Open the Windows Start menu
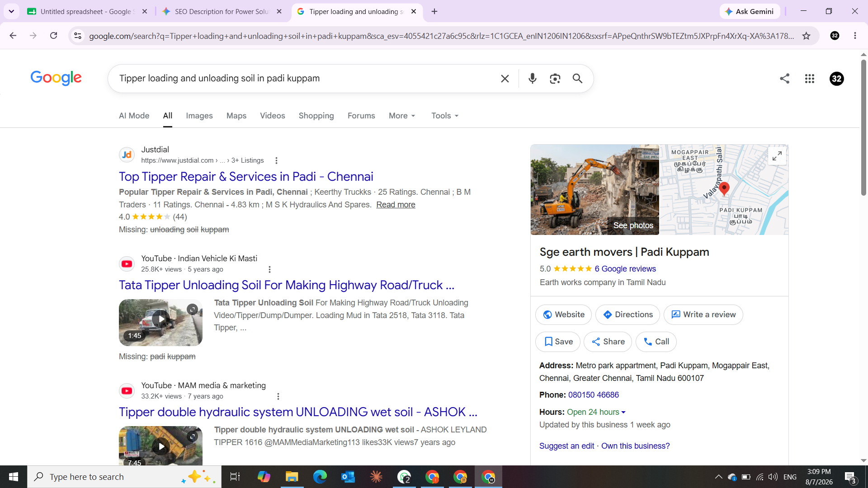 coord(14,477)
